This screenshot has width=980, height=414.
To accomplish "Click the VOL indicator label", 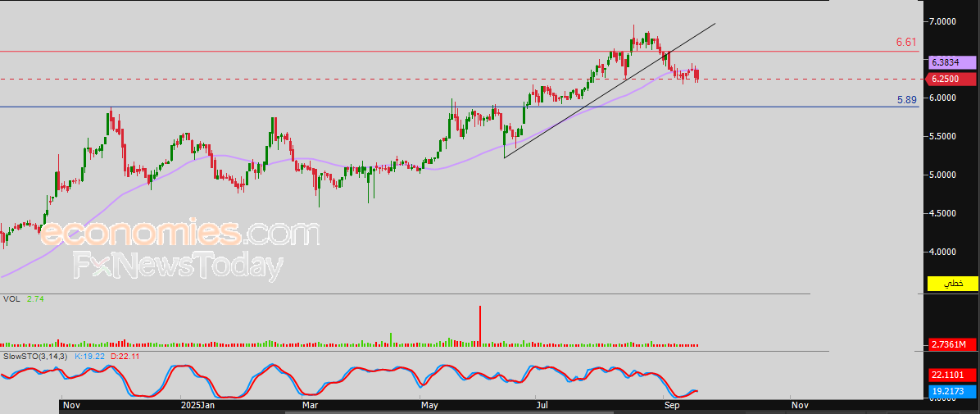I will click(x=11, y=299).
